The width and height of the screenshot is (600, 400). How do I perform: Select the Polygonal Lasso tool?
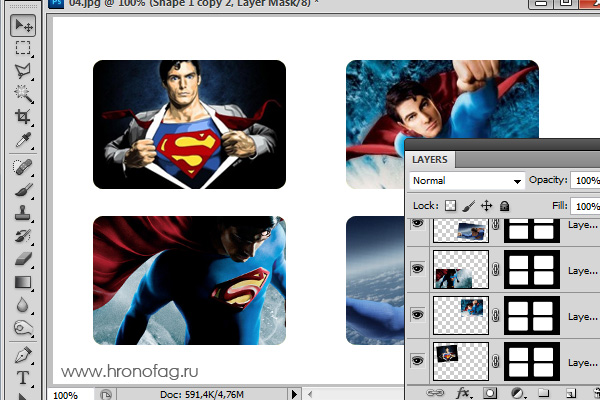(23, 71)
